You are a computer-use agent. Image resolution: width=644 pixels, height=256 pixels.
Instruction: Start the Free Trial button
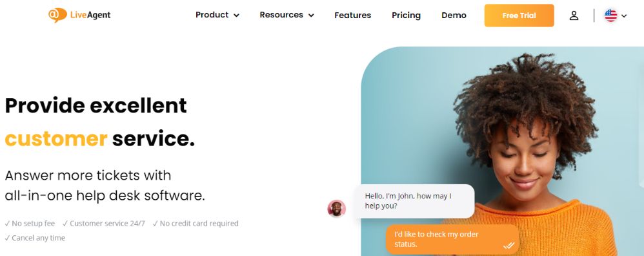519,16
